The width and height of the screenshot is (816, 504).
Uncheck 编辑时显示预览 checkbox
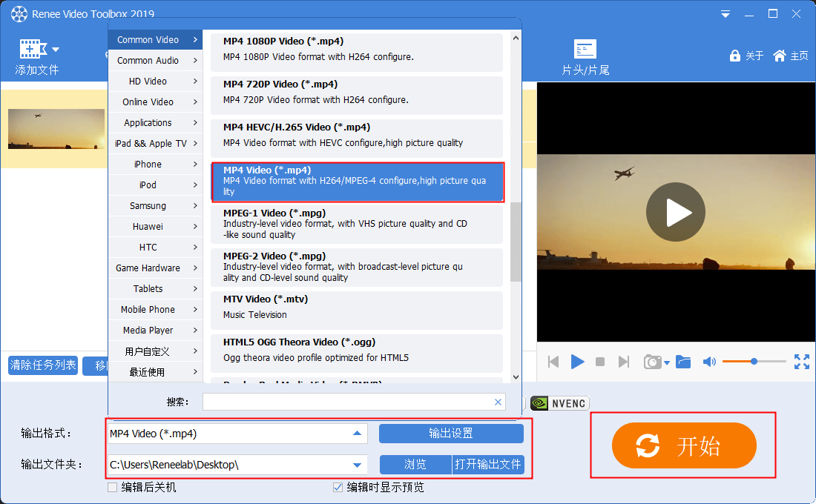[338, 488]
